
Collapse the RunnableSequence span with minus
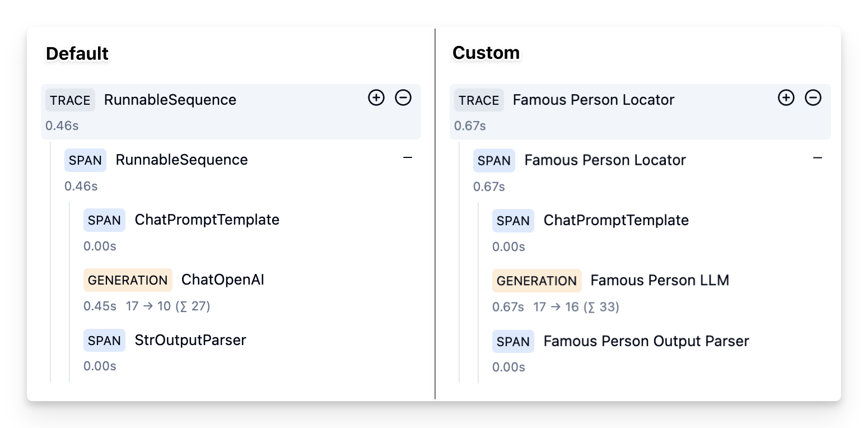point(408,159)
